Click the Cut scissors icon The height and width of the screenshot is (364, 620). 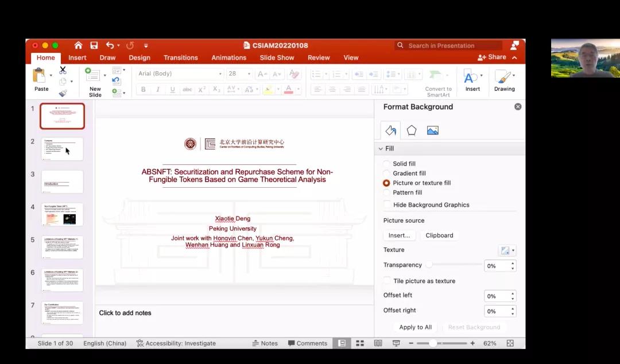coord(63,70)
